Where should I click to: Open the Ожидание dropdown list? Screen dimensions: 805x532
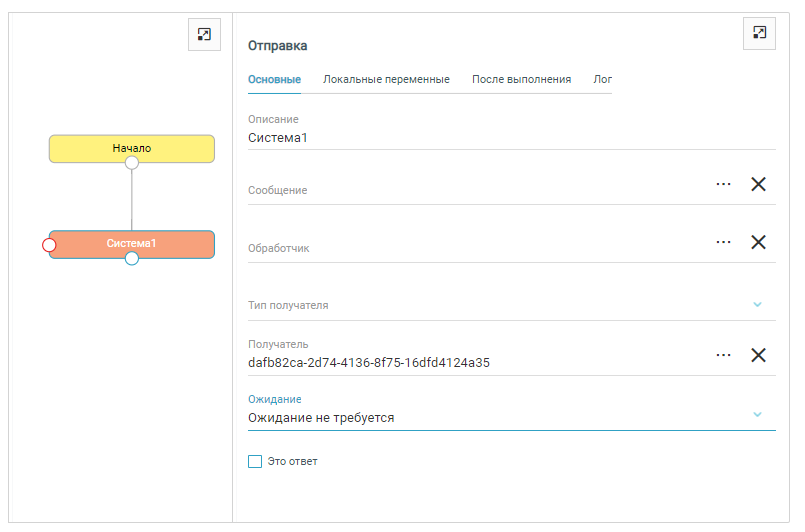[x=757, y=415]
